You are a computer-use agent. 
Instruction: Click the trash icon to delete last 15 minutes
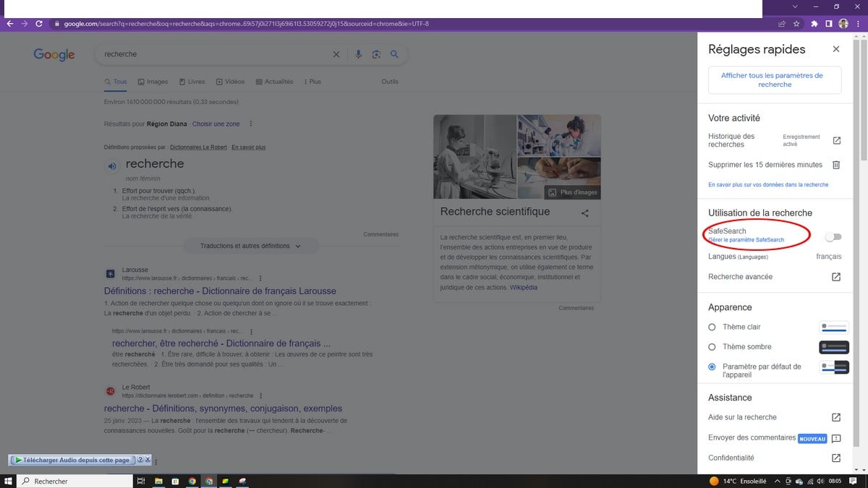pyautogui.click(x=836, y=165)
